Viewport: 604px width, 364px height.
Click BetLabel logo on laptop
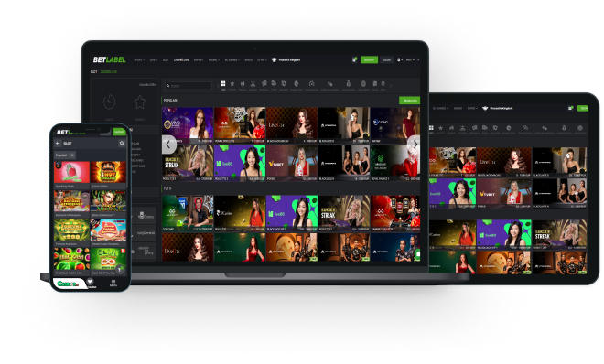pos(110,59)
